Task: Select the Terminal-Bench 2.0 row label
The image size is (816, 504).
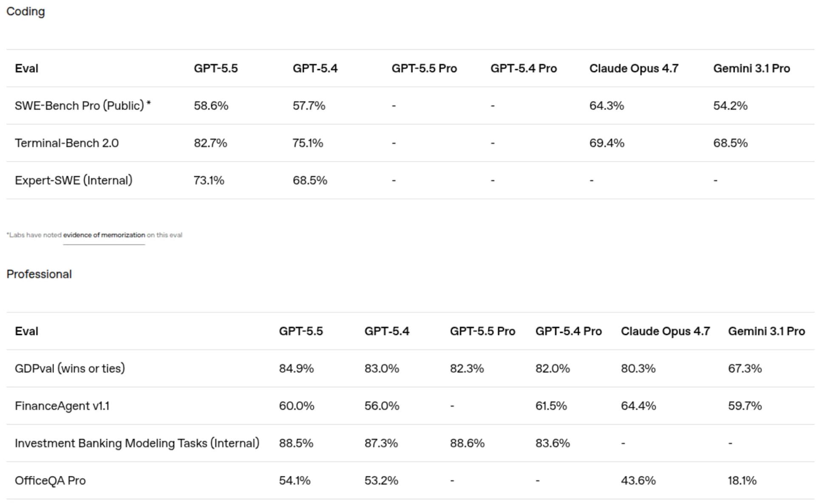Action: pyautogui.click(x=67, y=143)
